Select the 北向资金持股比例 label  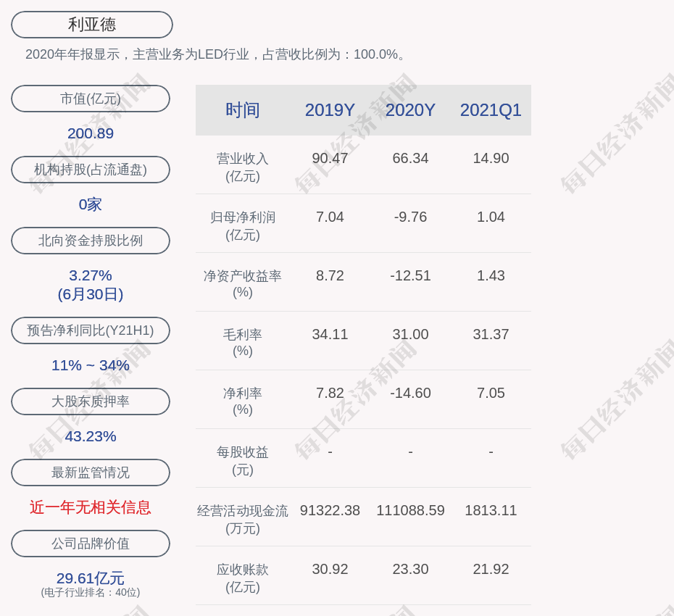point(91,241)
